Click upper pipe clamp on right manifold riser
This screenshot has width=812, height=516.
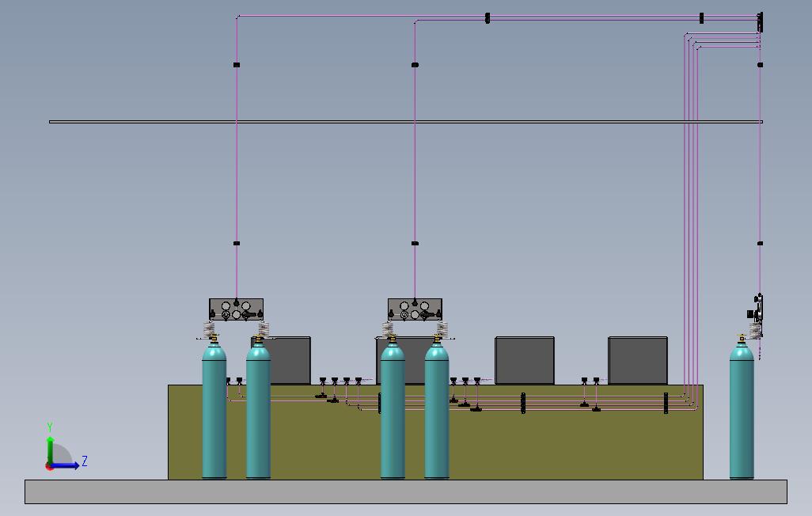tap(415, 65)
